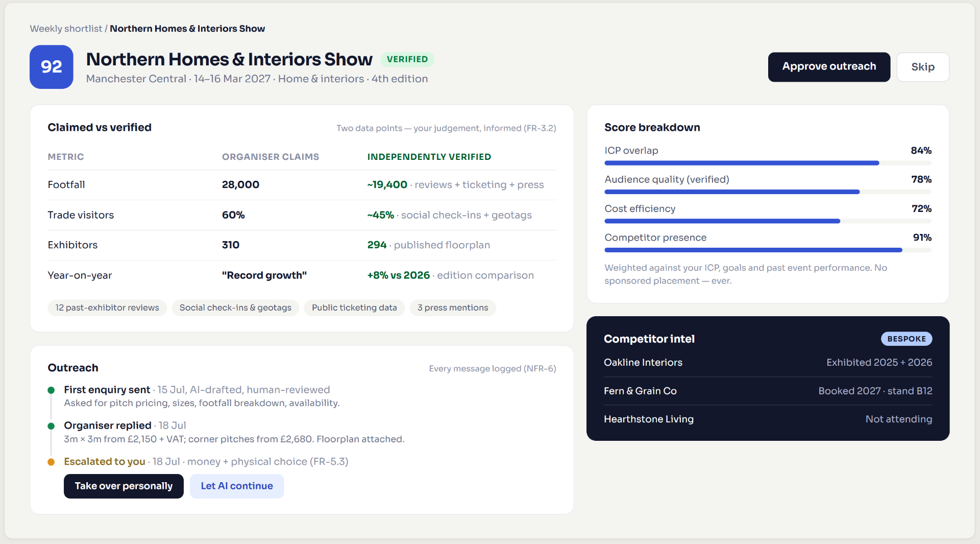Approve outreach for this show
The width and height of the screenshot is (980, 544).
[x=829, y=67]
